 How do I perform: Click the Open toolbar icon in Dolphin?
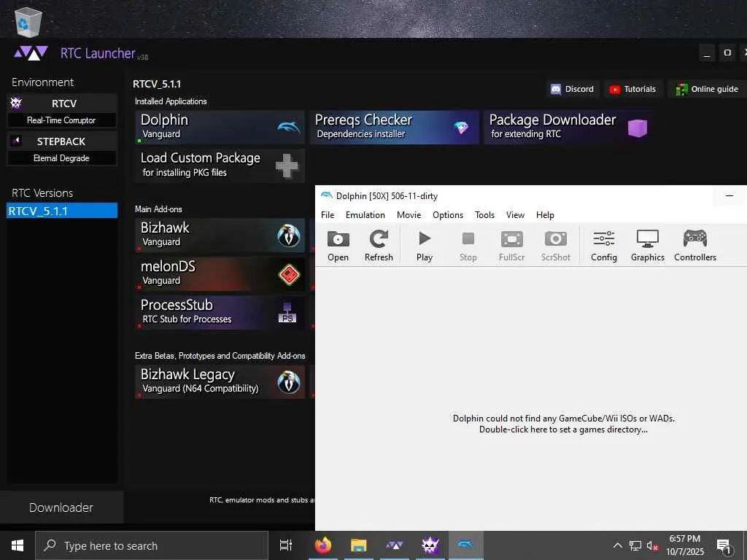coord(338,245)
